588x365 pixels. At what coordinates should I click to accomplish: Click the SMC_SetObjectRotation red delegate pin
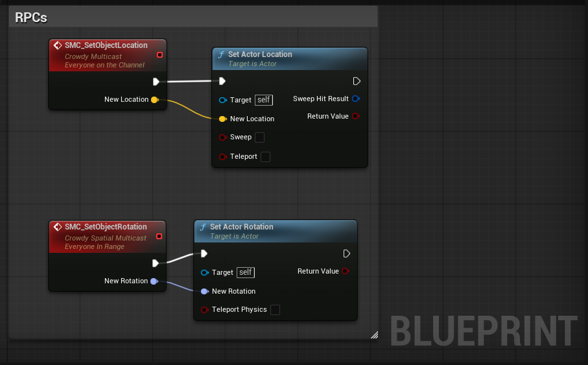[159, 237]
